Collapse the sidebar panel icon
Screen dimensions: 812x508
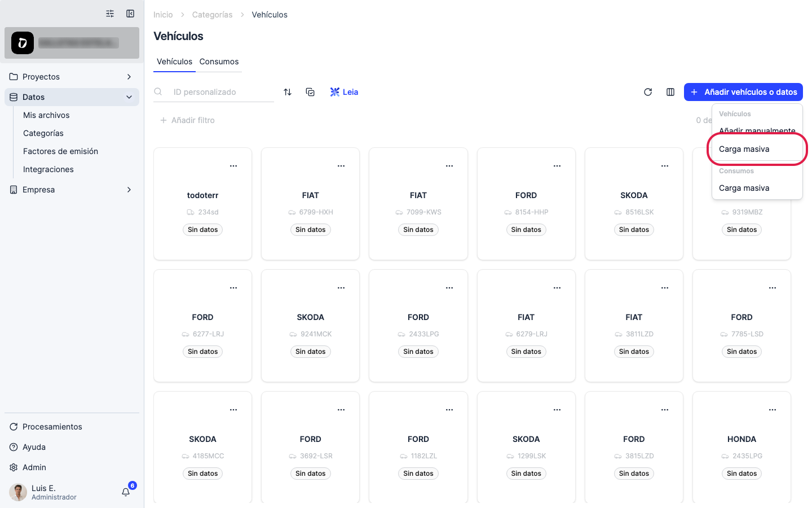coord(130,14)
